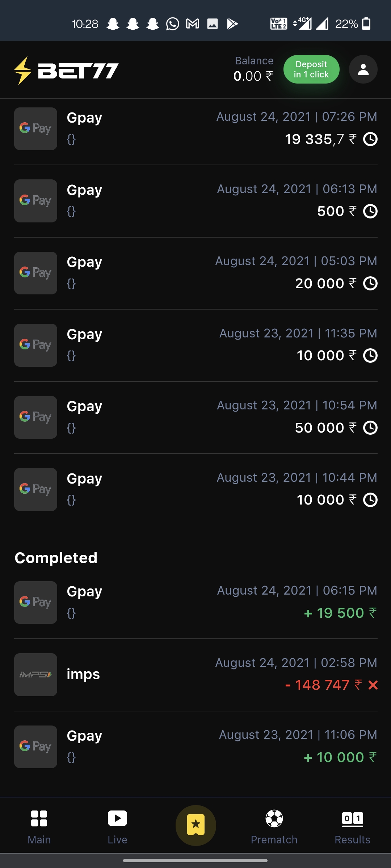Tap pending clock icon on 500 ₹ transaction
Viewport: 391px width, 868px height.
click(x=370, y=211)
